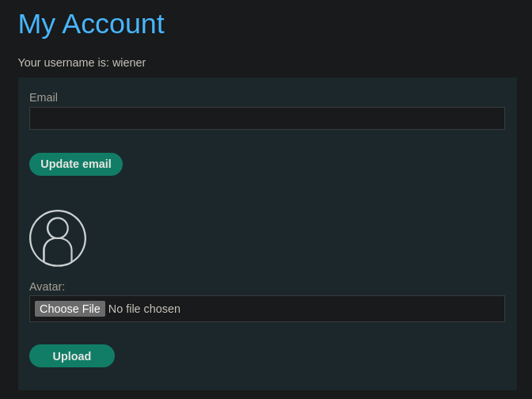Click the Email field label
Screen dimensions: 532x399
[x=44, y=97]
